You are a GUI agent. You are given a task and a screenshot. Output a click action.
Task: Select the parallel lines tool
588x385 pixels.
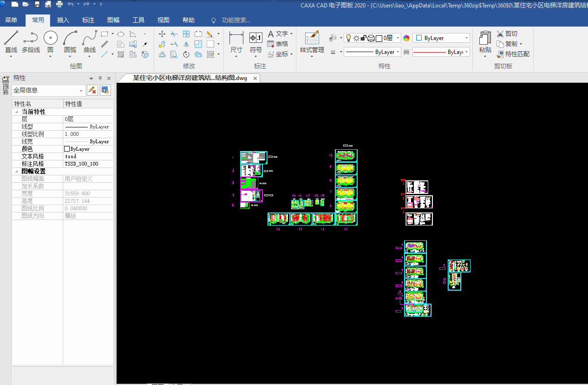point(105,44)
